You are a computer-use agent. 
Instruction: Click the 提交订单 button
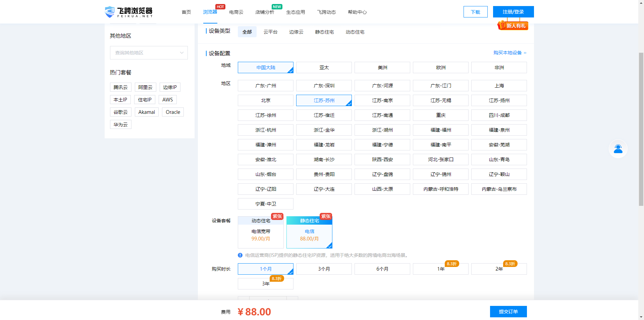click(508, 312)
